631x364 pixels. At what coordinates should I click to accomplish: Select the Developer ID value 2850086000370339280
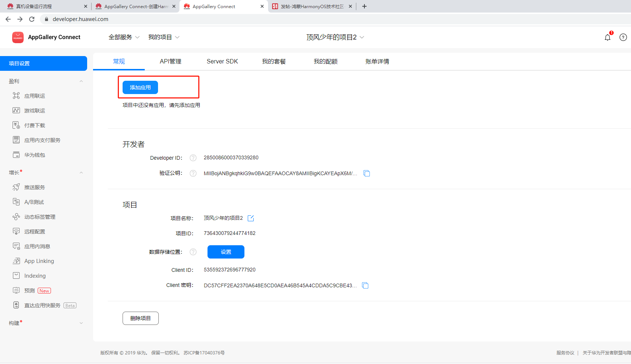[x=231, y=157]
